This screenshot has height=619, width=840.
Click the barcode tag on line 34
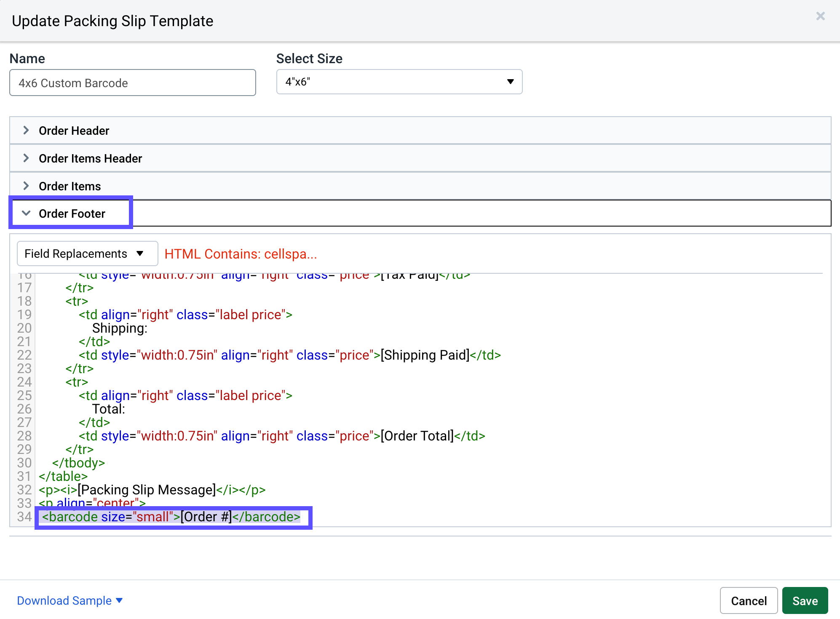pyautogui.click(x=171, y=517)
